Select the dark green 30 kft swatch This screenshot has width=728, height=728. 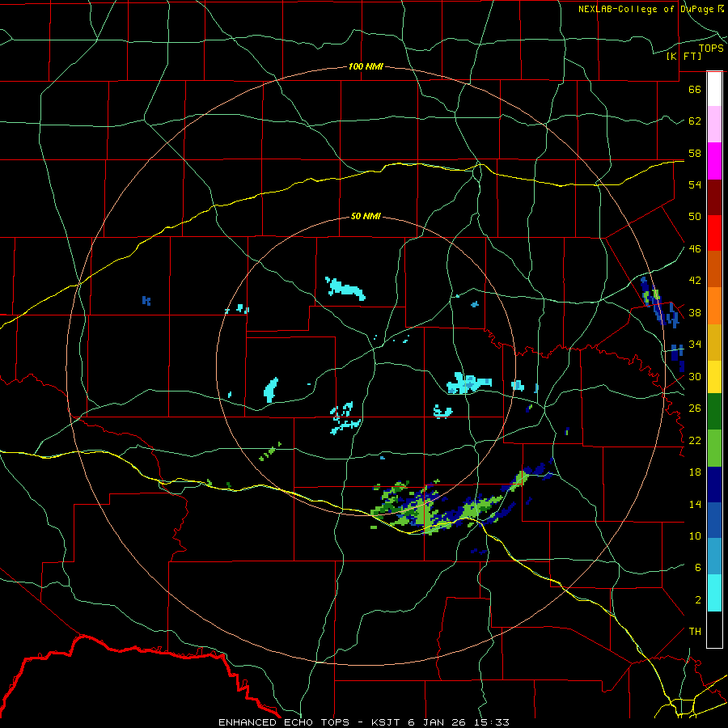[x=714, y=412]
